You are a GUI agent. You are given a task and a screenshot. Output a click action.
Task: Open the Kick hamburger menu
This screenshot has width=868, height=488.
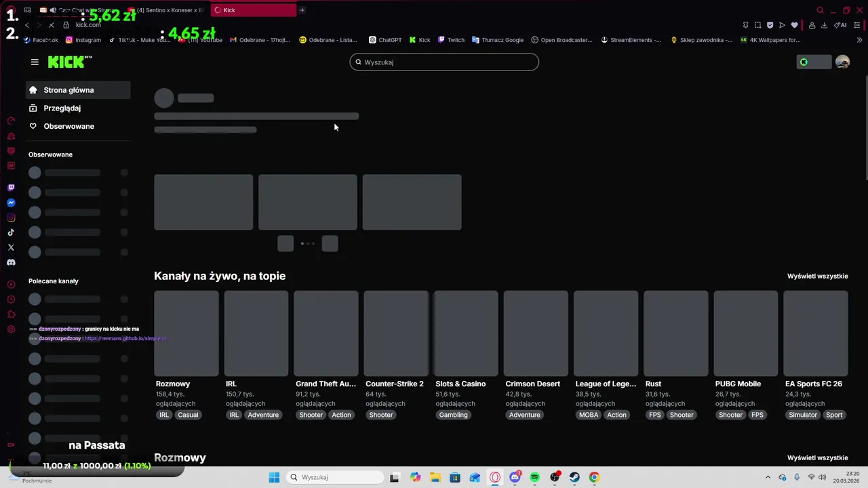tap(35, 62)
